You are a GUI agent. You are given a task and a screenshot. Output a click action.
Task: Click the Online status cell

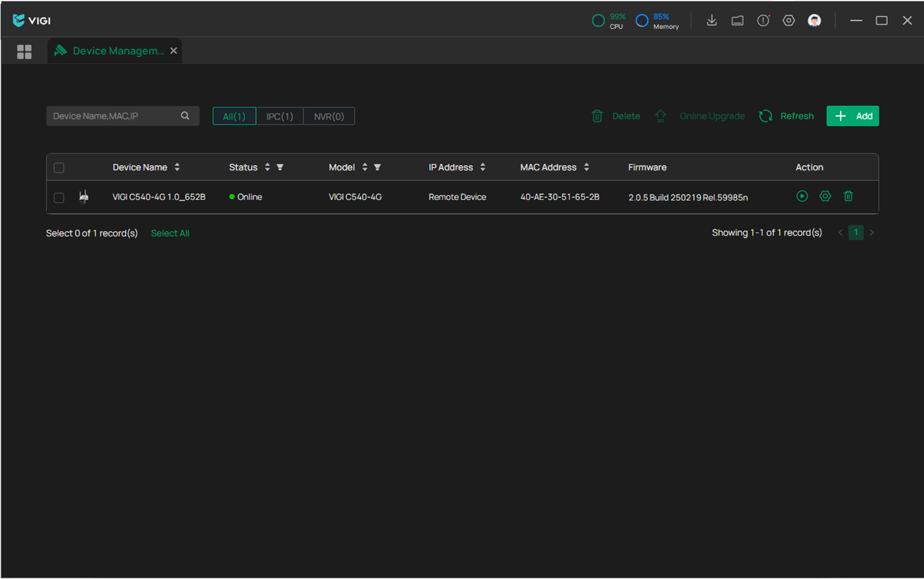[245, 197]
